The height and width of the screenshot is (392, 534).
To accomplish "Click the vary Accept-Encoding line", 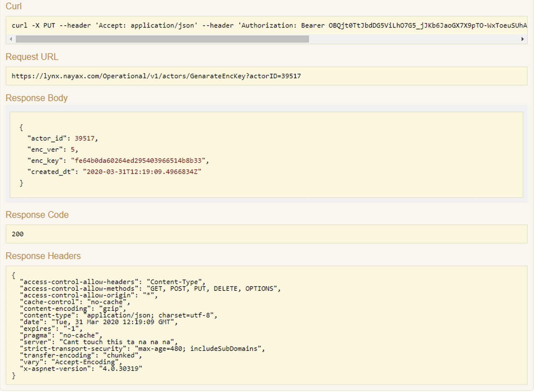I will tap(71, 362).
